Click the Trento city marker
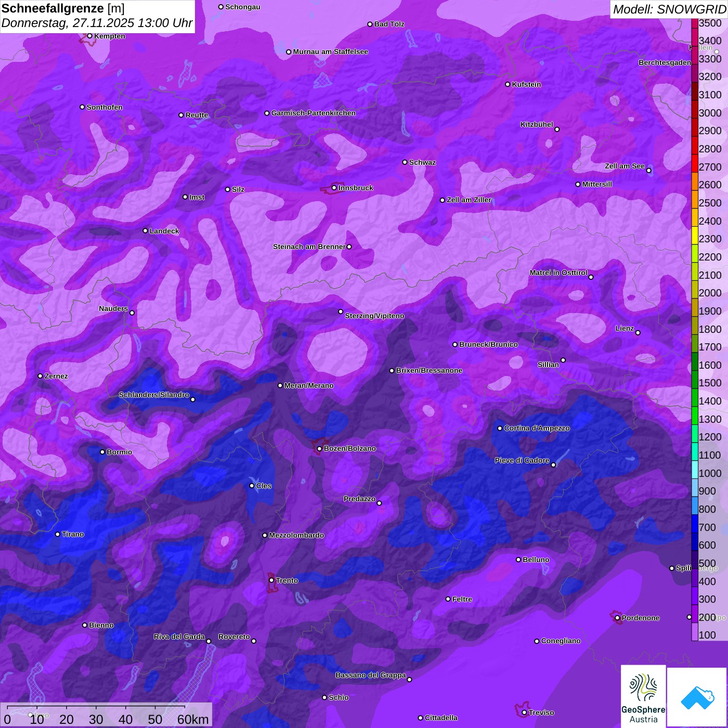 (x=271, y=580)
